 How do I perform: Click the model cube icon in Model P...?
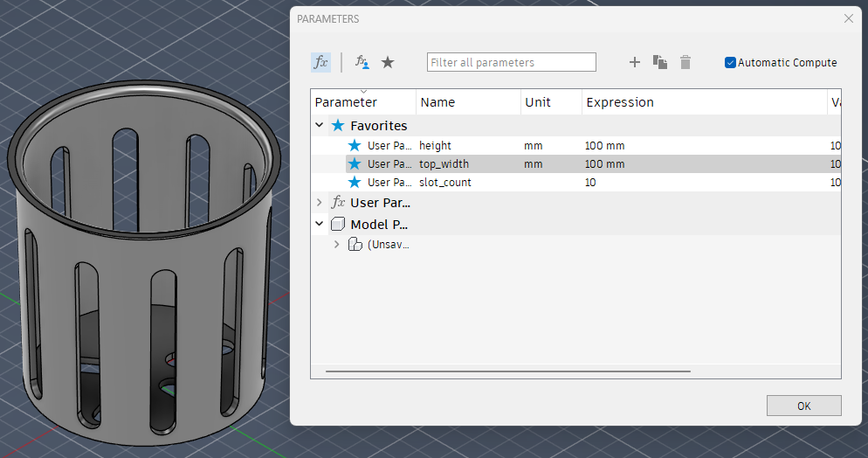point(338,224)
